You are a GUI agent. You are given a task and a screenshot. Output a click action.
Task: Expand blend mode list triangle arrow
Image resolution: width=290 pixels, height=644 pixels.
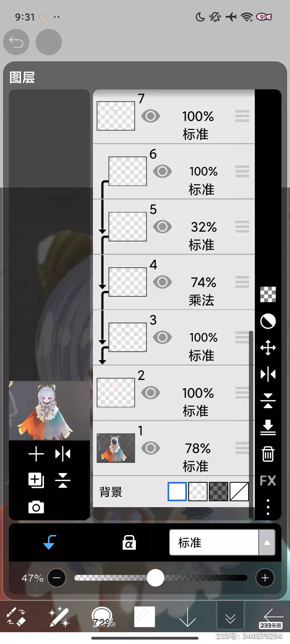tap(267, 542)
